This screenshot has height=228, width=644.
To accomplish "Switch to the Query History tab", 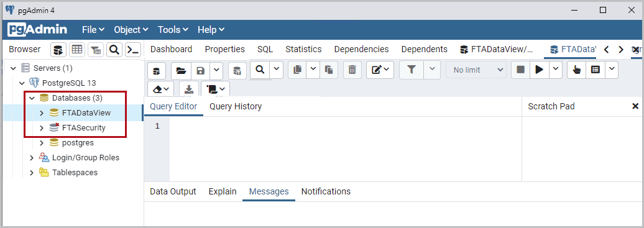I will tap(236, 106).
